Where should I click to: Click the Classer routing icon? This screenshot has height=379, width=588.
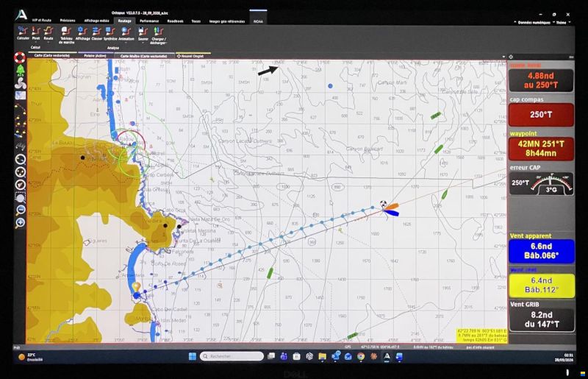(x=96, y=33)
